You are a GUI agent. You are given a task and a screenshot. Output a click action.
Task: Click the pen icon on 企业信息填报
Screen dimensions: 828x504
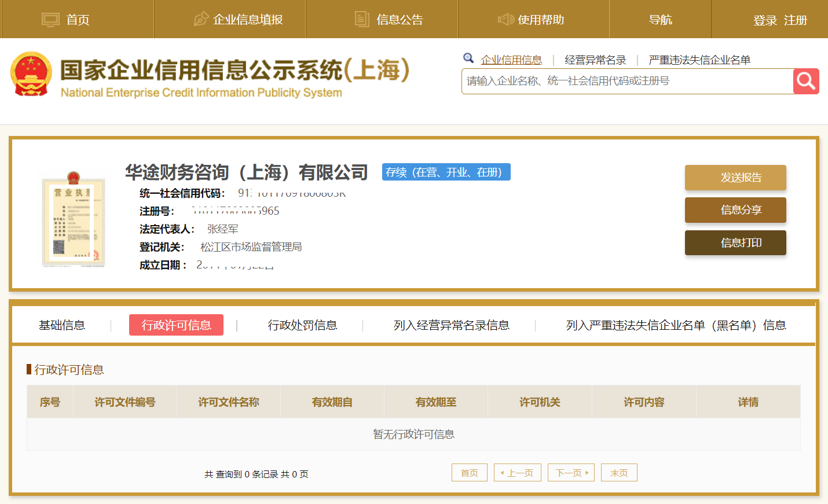tap(201, 19)
